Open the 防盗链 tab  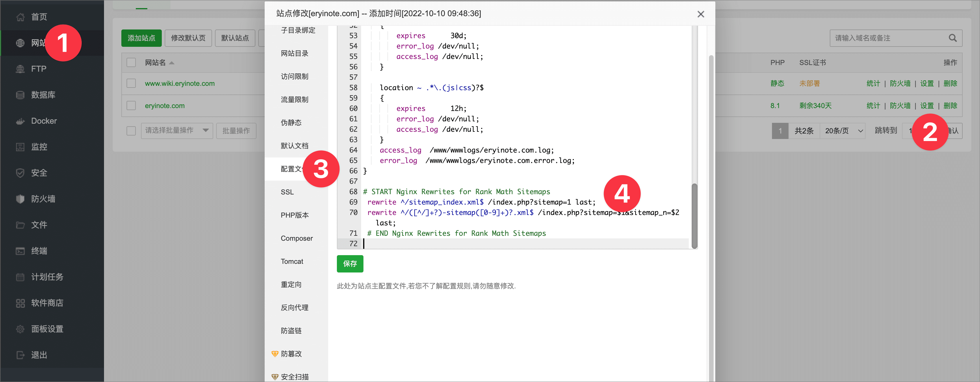tap(291, 331)
